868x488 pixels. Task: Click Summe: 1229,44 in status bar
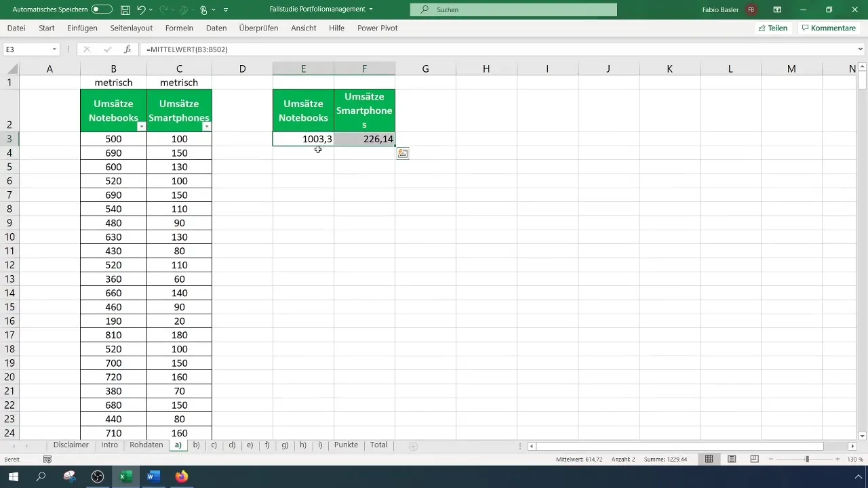666,460
